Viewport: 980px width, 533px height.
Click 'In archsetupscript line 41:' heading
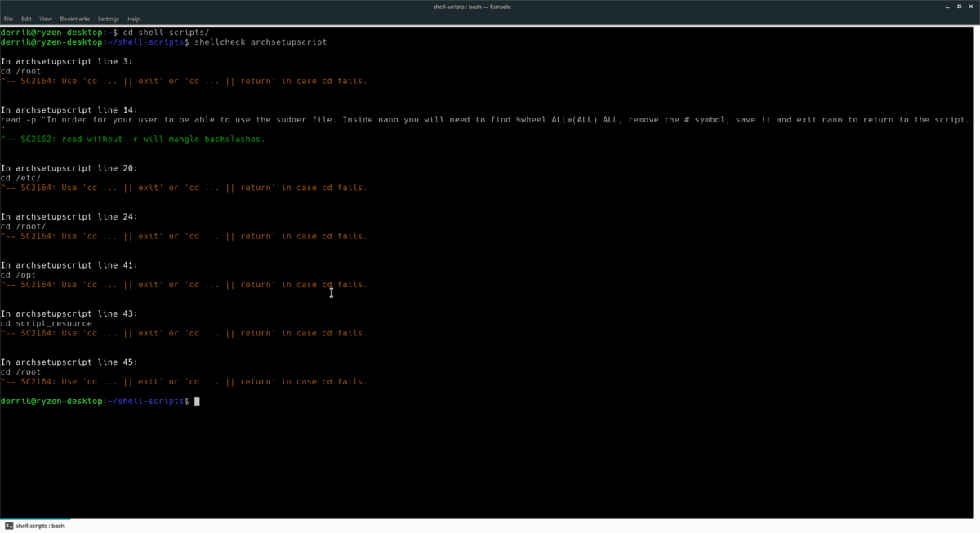69,265
